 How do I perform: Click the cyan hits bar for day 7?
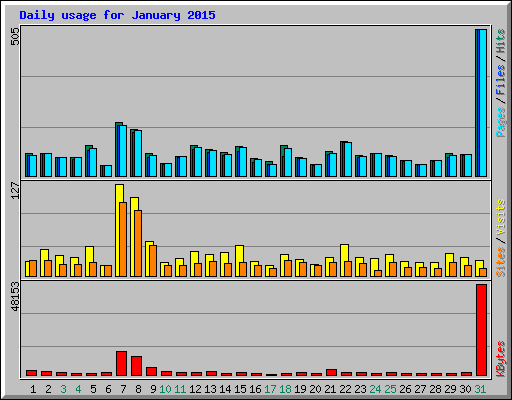click(x=123, y=151)
